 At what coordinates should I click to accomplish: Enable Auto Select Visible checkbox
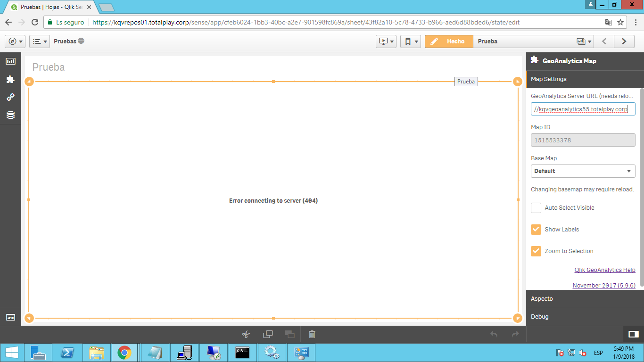536,208
